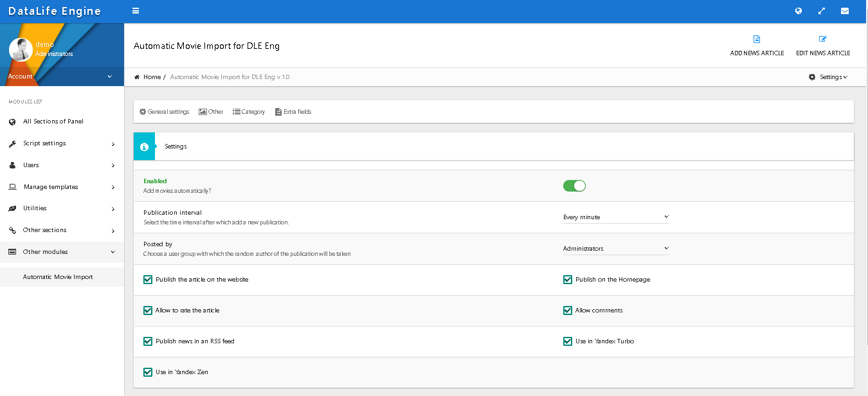Uncheck Allow comments checkbox
Image resolution: width=868 pixels, height=396 pixels.
(568, 310)
